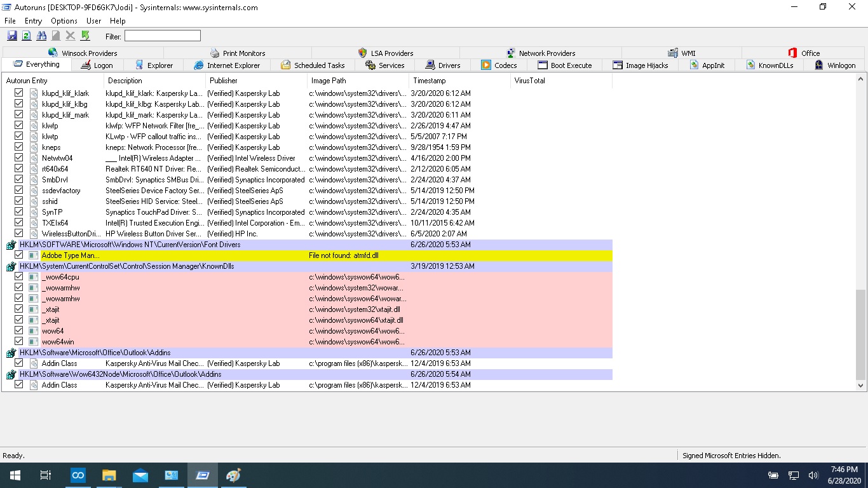Open the KnownDLLs tab

(770, 65)
